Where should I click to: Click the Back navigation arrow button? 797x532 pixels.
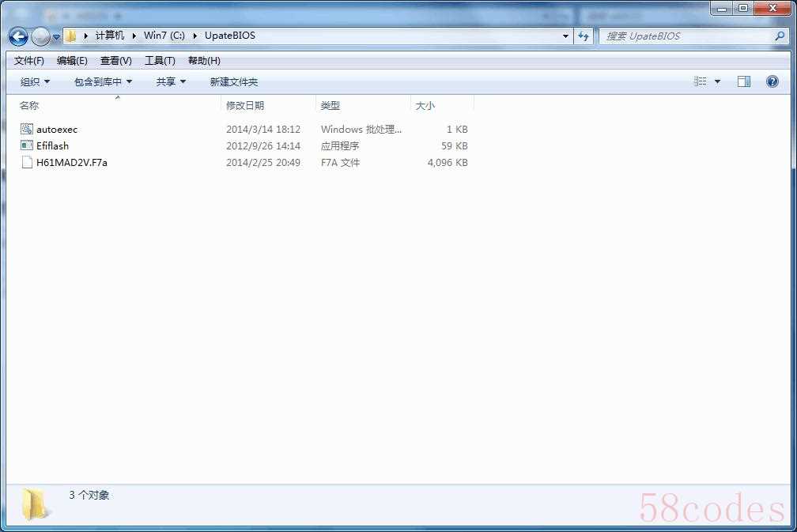pyautogui.click(x=18, y=36)
